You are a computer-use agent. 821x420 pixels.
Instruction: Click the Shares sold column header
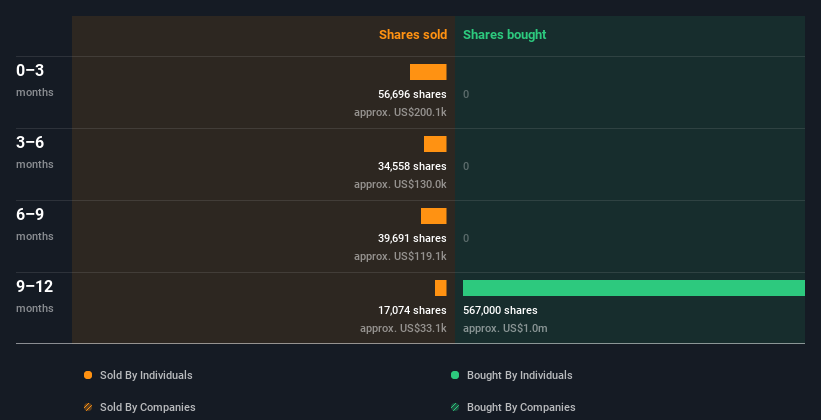click(x=413, y=35)
